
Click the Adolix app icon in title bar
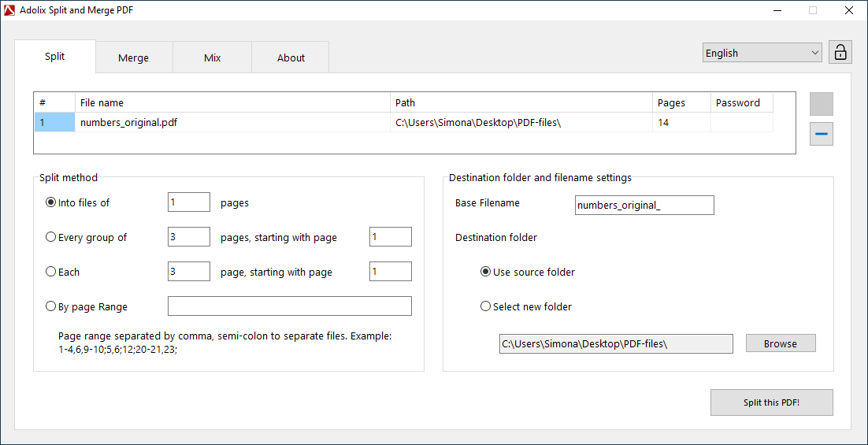coord(9,10)
